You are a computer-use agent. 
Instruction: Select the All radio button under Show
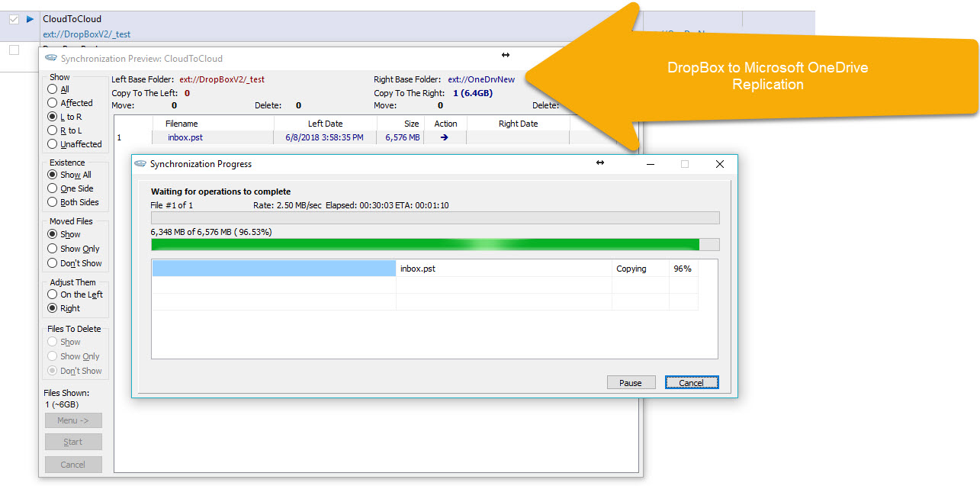[x=53, y=89]
